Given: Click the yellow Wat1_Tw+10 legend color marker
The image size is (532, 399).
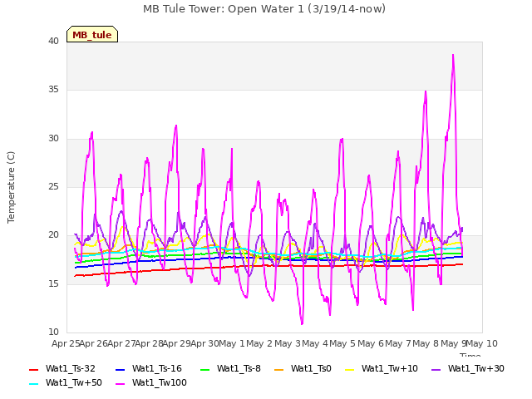Looking at the screenshot, I should [x=349, y=369].
